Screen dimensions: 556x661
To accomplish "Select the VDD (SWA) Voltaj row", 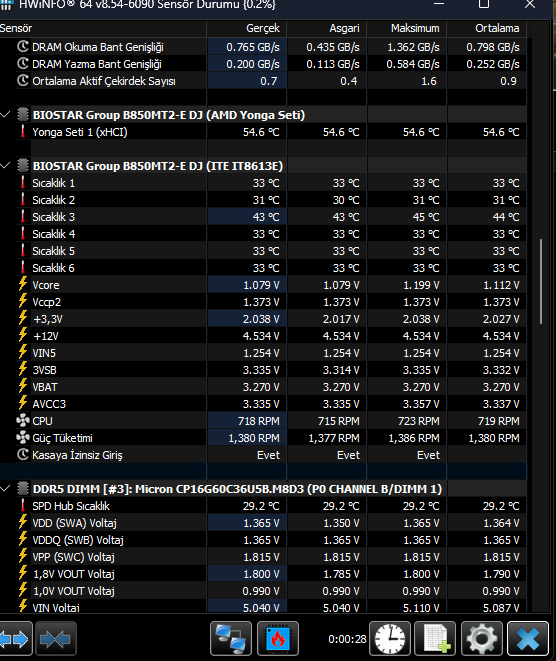I will 263,523.
